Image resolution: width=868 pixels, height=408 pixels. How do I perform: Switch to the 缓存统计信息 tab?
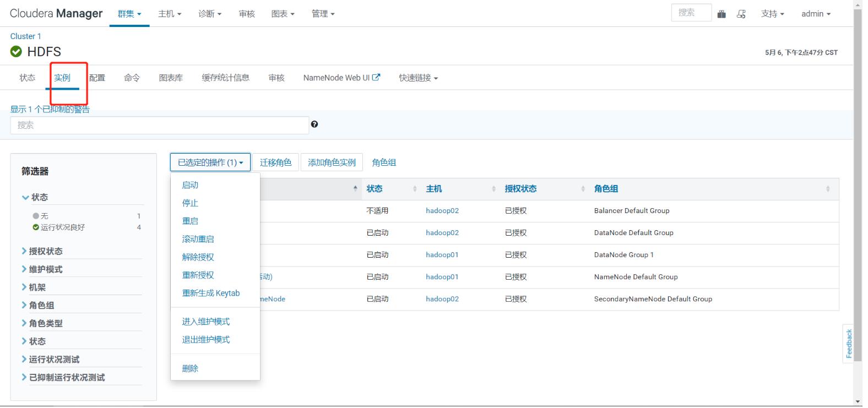(x=225, y=78)
